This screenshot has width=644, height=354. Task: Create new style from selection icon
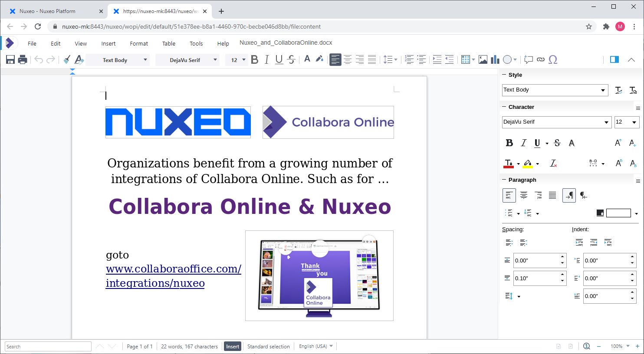(x=633, y=90)
